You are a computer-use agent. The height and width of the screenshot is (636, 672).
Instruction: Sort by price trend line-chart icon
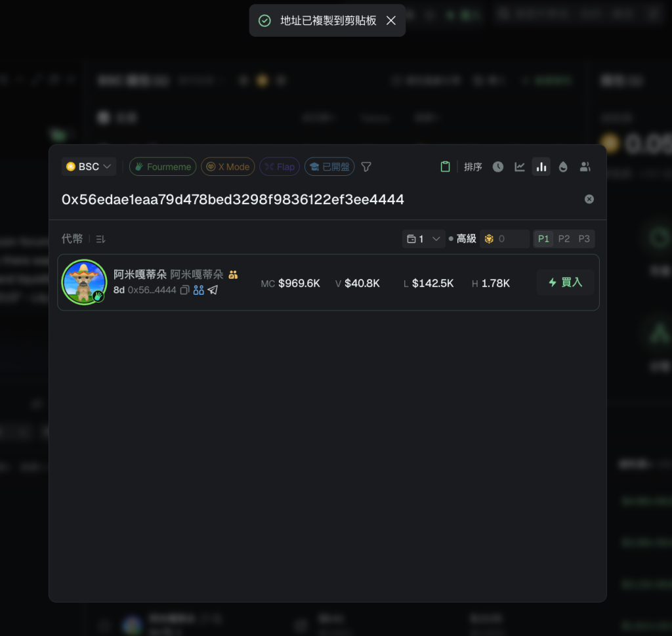[520, 167]
